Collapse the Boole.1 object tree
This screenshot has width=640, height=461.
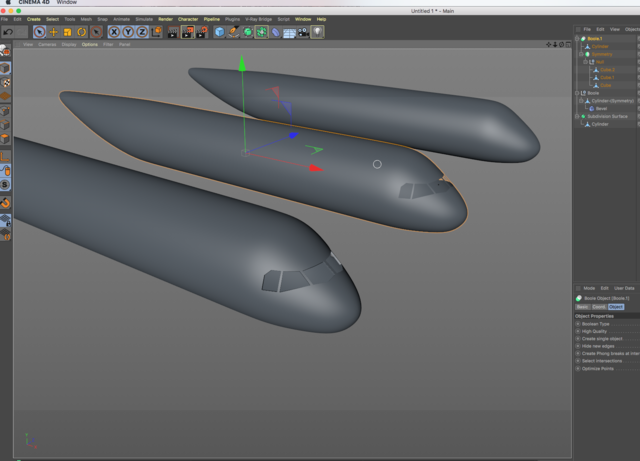pos(577,39)
